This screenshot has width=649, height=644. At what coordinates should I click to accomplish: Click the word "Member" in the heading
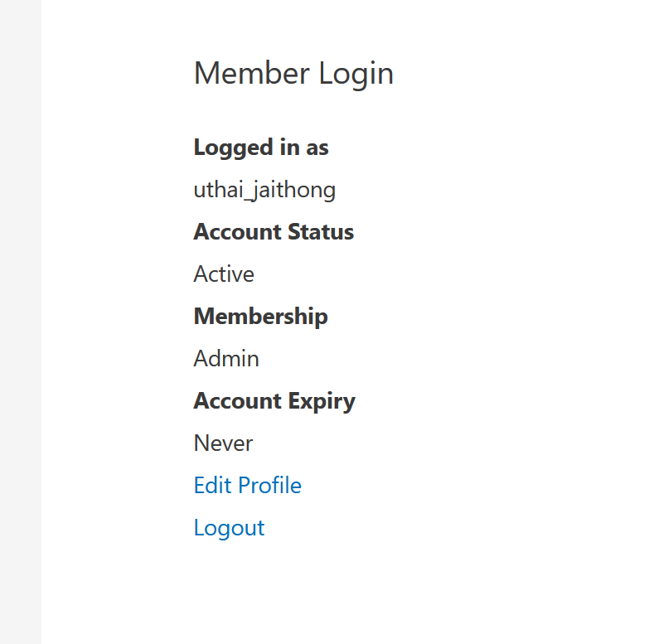coord(252,74)
